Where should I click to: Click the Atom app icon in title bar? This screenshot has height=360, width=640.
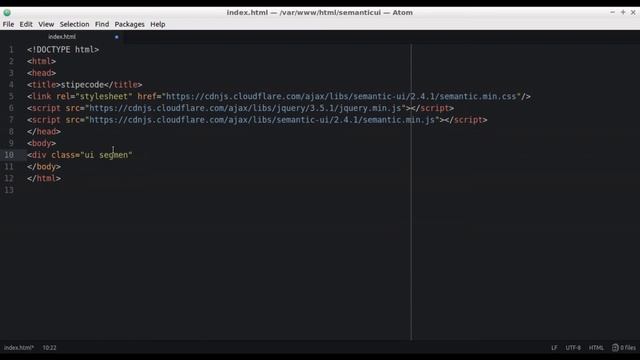(7, 13)
